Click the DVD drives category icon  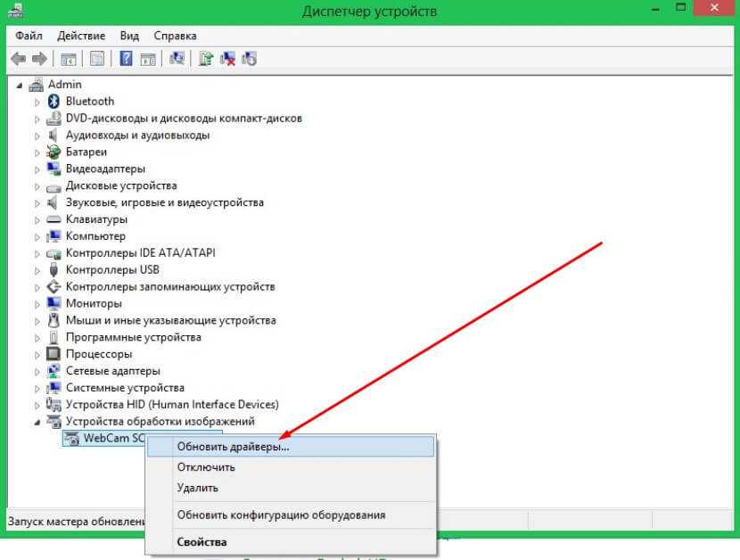(53, 118)
